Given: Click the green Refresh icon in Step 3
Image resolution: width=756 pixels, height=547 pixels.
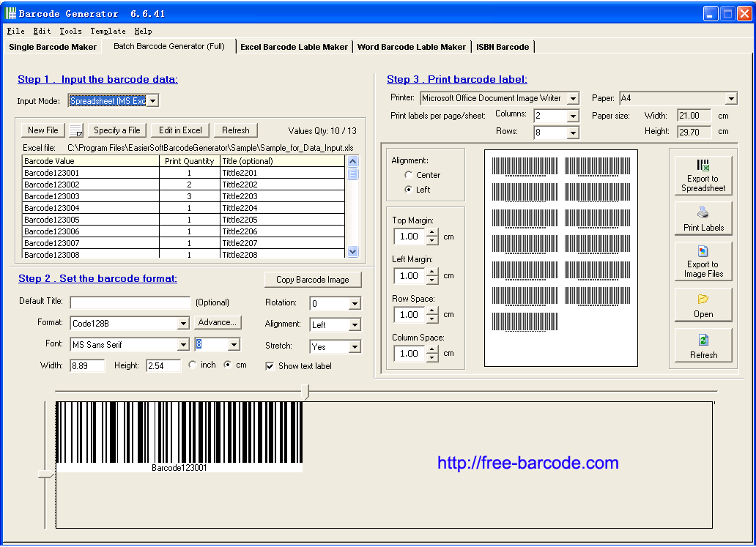Looking at the screenshot, I should pos(703,341).
